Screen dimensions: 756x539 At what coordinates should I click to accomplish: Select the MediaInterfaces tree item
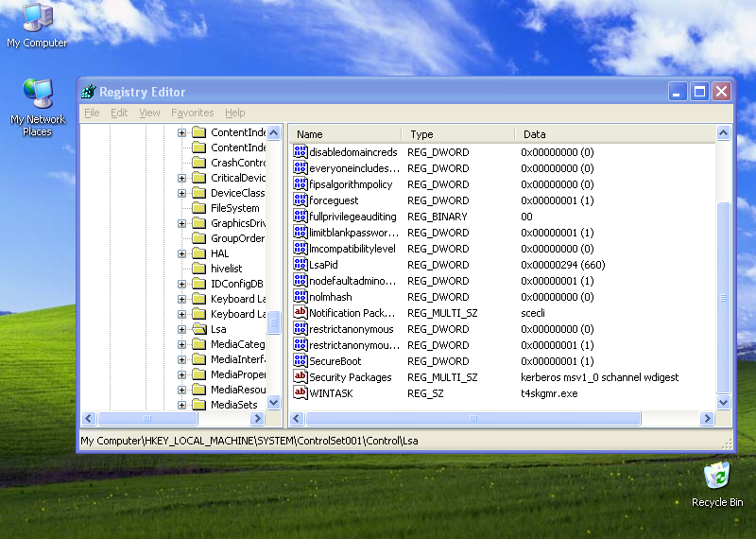[x=238, y=359]
